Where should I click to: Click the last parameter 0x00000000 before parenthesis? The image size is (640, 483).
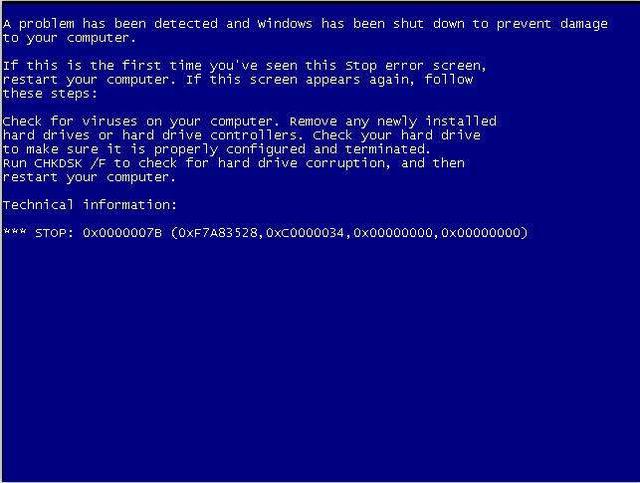tap(480, 233)
